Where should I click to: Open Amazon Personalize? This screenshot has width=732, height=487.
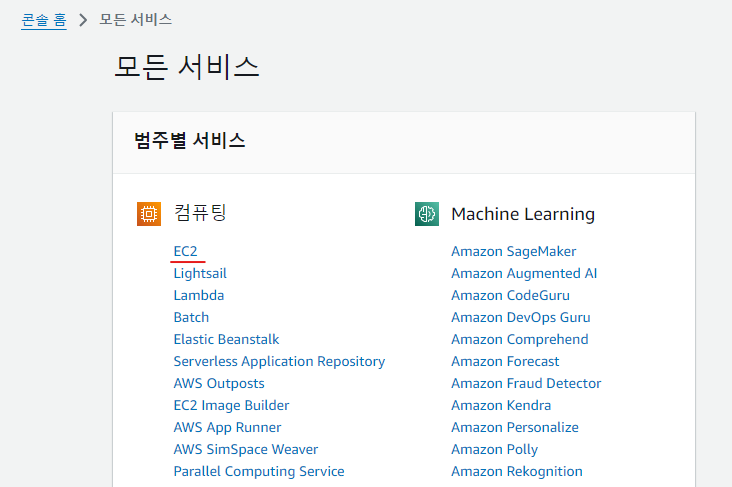[x=515, y=427]
